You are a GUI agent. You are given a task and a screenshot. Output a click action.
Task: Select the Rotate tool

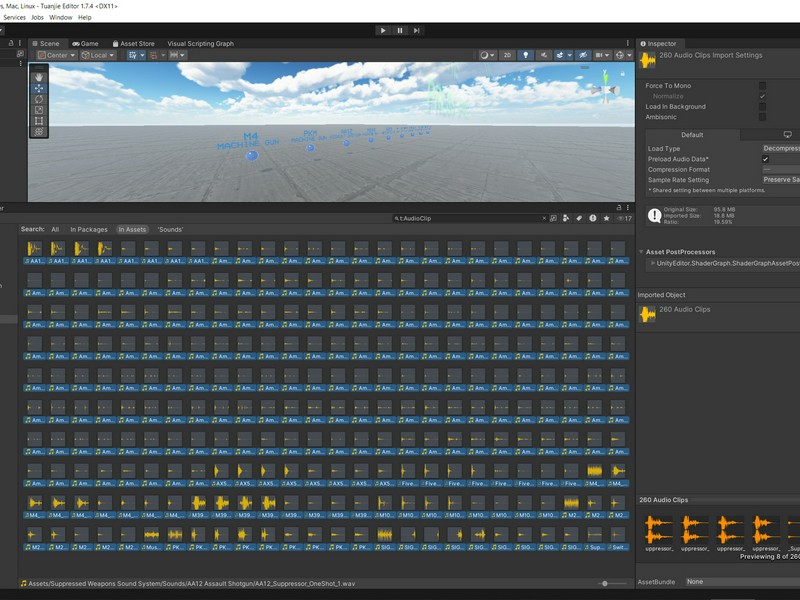pos(39,99)
